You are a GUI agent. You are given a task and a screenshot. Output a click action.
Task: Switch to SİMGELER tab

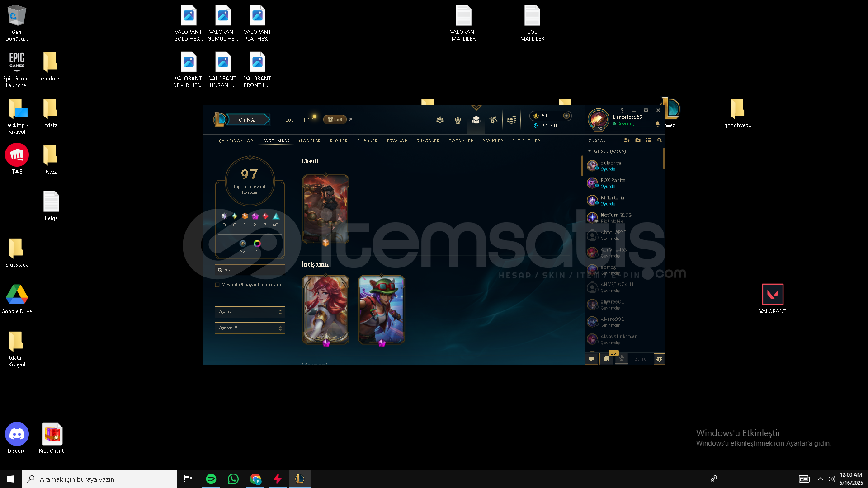[428, 141]
